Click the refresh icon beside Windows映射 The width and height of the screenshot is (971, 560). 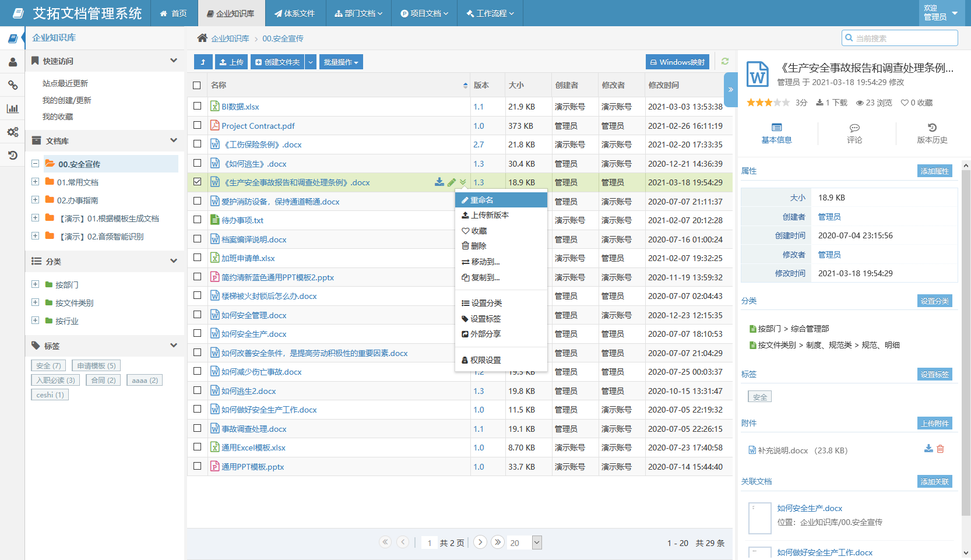(x=724, y=61)
